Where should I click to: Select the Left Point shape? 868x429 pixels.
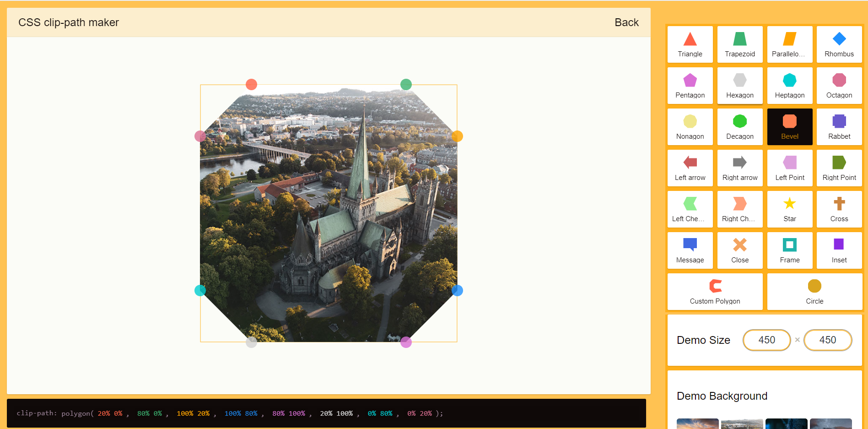tap(790, 168)
